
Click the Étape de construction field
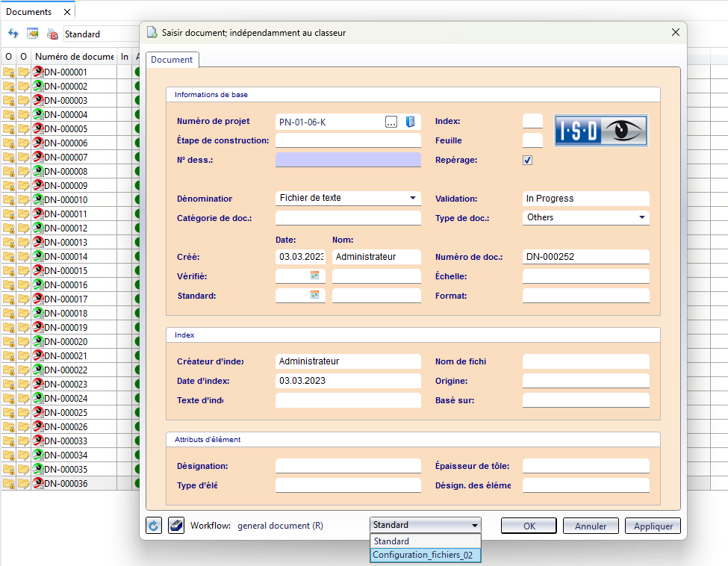point(348,140)
